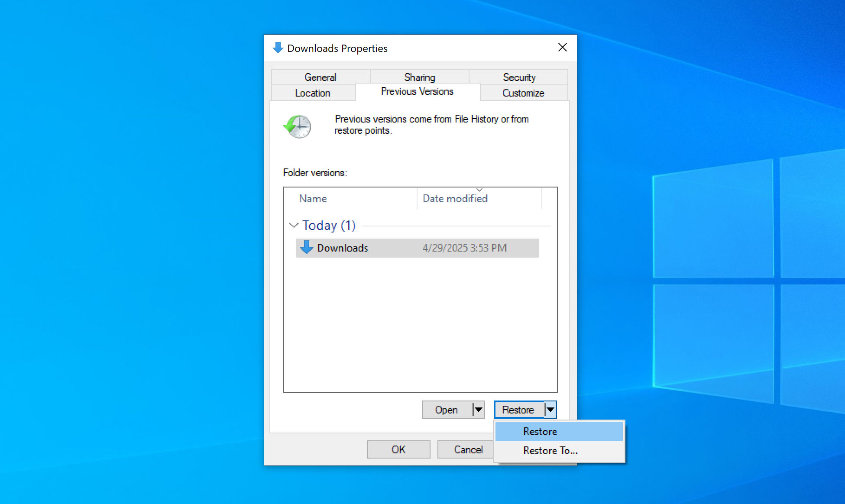Click the Downloads arrow icon in title bar
The image size is (845, 504).
pyautogui.click(x=278, y=48)
